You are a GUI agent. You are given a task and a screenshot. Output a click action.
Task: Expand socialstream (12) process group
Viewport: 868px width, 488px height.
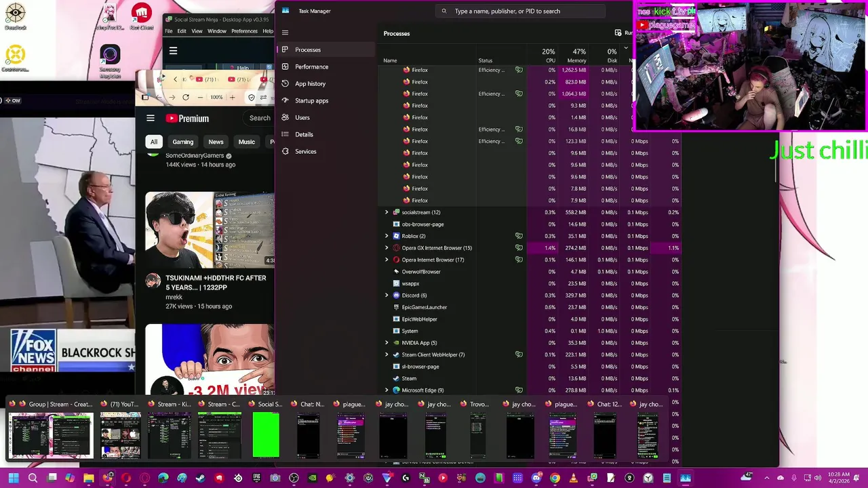point(387,212)
